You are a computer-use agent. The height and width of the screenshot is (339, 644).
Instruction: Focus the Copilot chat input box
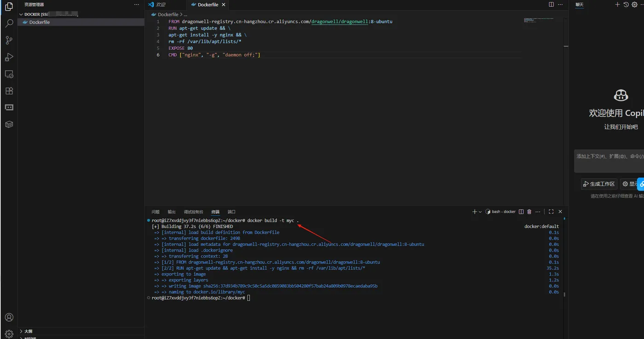[x=609, y=161]
